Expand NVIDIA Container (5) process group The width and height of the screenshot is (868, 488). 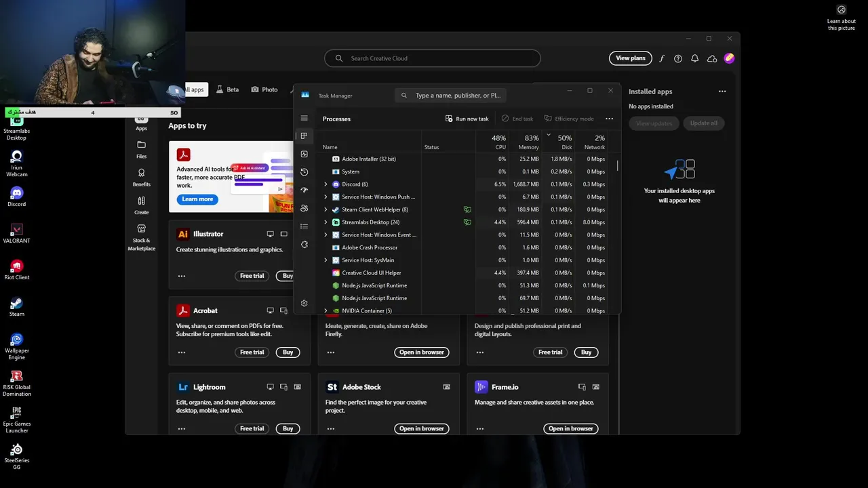point(325,310)
